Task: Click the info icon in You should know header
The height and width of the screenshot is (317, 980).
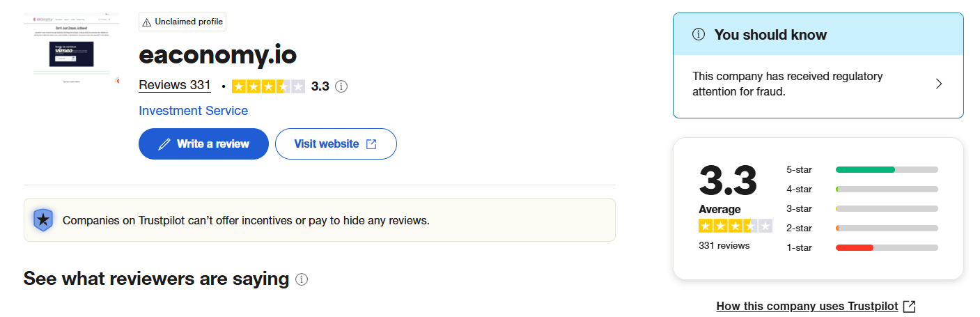Action: (699, 34)
